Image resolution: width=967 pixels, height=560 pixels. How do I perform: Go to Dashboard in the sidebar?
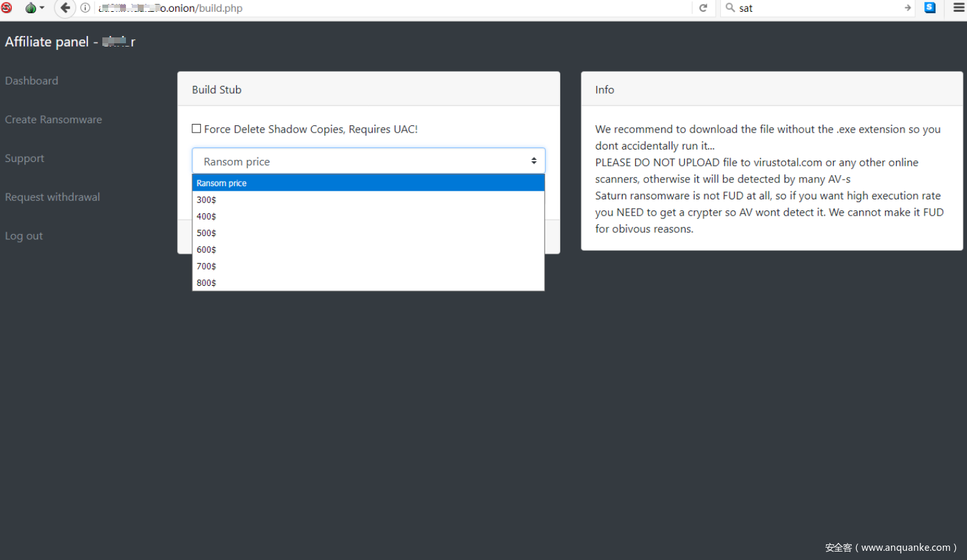31,81
